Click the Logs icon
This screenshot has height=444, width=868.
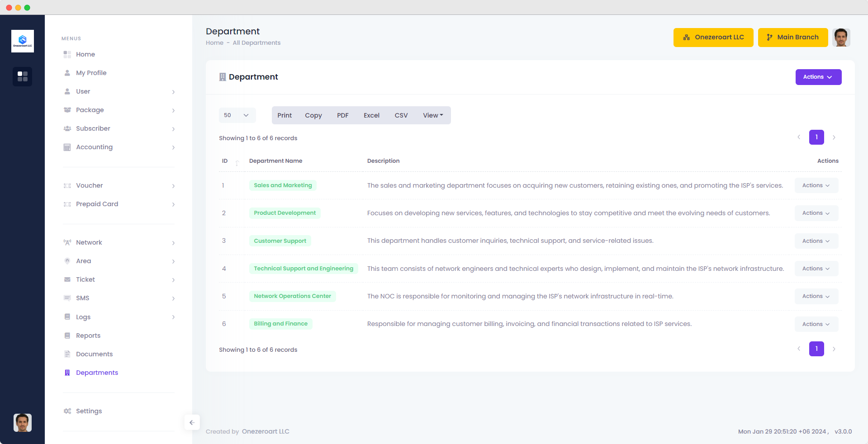[67, 316]
